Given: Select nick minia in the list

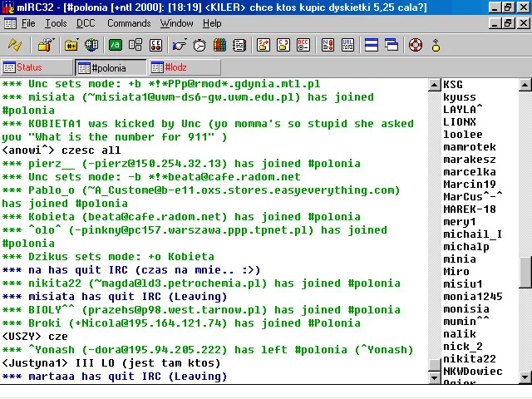Looking at the screenshot, I should coord(460,259).
